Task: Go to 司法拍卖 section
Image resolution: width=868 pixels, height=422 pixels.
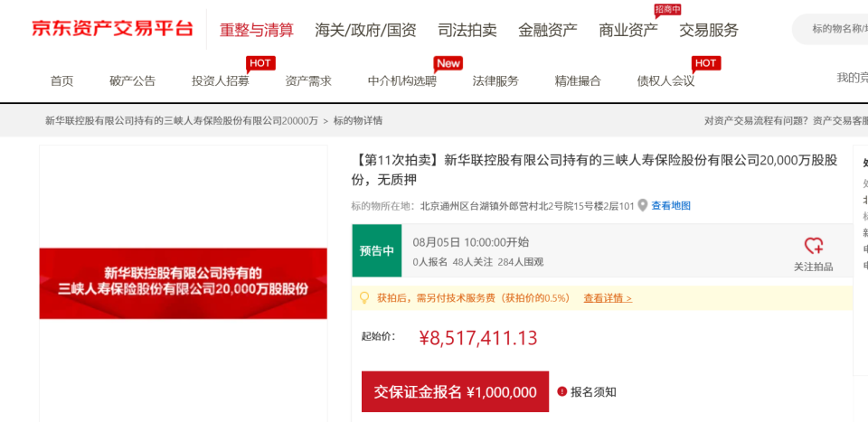Action: [467, 30]
